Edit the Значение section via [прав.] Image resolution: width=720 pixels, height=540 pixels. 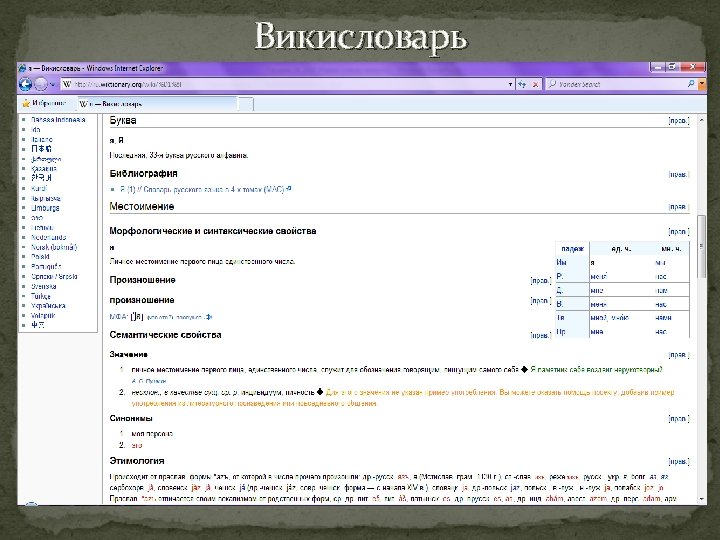point(679,355)
